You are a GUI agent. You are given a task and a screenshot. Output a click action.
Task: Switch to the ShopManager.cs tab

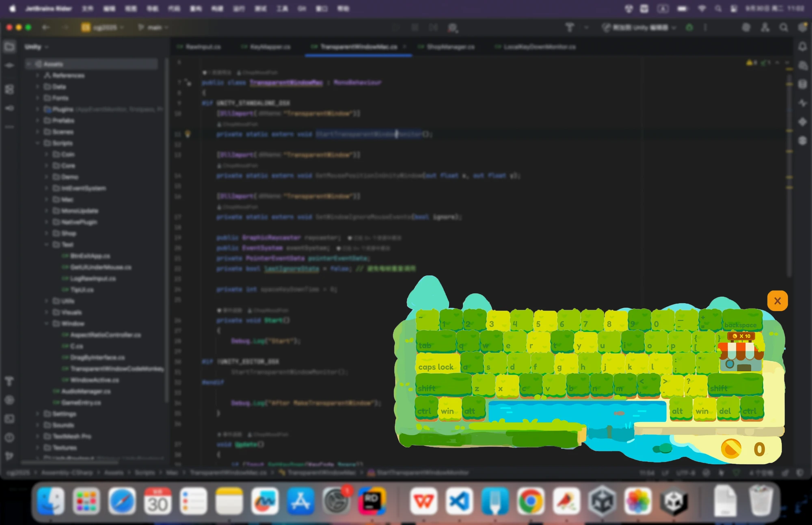pos(450,47)
